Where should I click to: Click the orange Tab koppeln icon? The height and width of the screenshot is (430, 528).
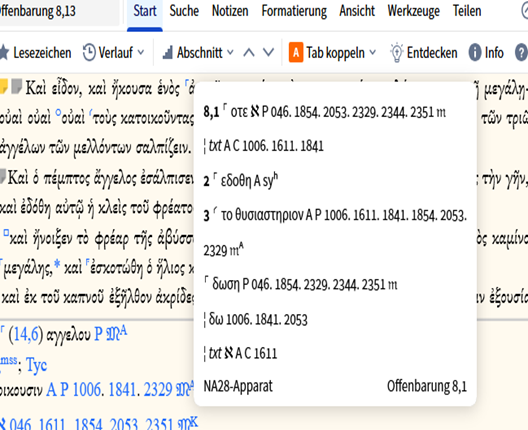pyautogui.click(x=296, y=53)
